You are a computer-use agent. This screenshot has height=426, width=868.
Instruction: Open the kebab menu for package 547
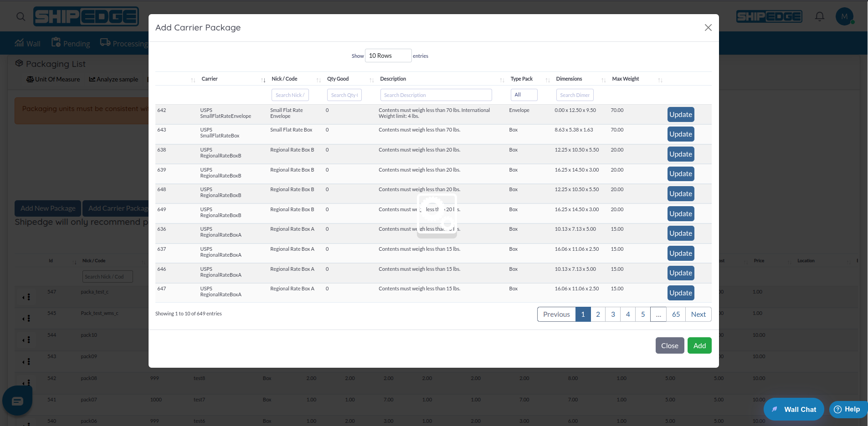28,297
